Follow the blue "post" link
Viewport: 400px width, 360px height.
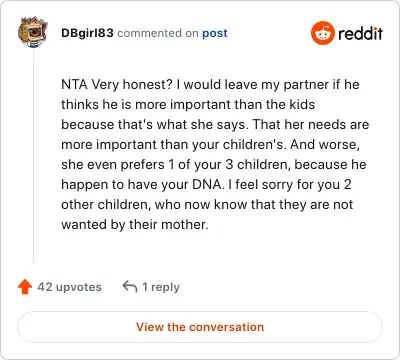click(215, 33)
